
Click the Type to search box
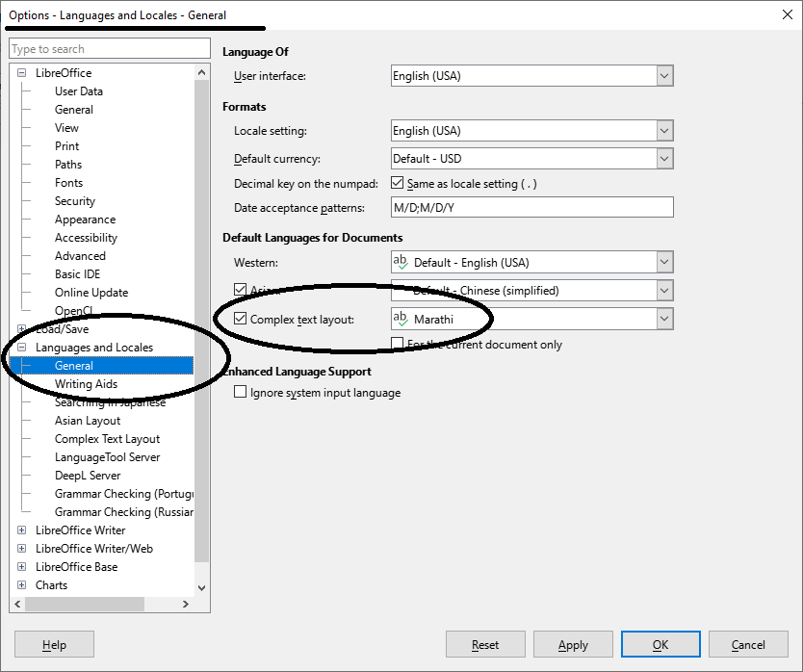pos(110,49)
